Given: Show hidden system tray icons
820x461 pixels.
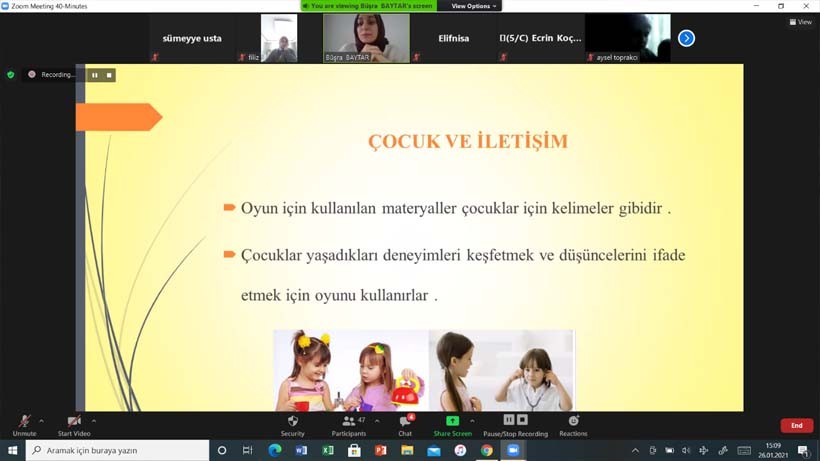Looking at the screenshot, I should [x=635, y=450].
